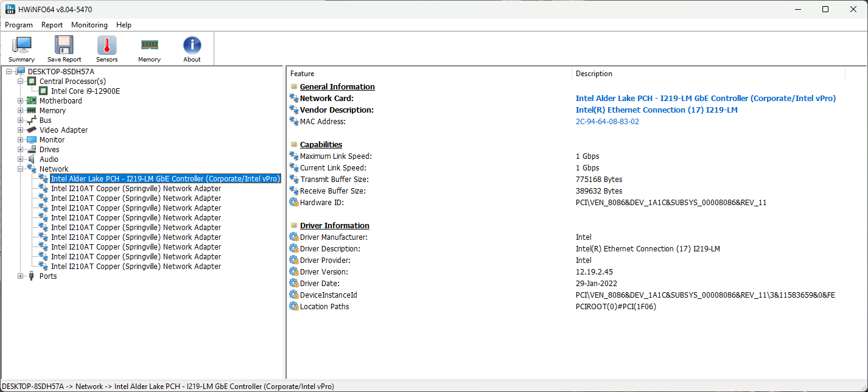Open the Summary toolbar button
This screenshot has height=392, width=868.
coord(22,49)
